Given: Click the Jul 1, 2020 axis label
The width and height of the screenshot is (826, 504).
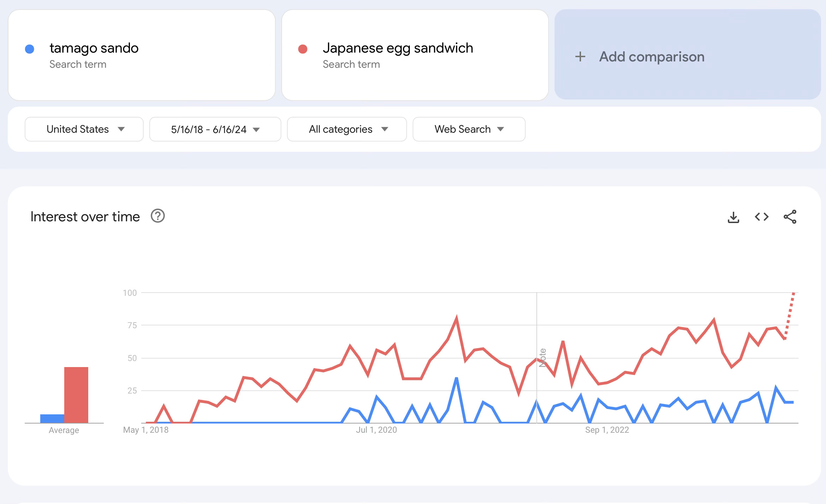Looking at the screenshot, I should [x=376, y=430].
